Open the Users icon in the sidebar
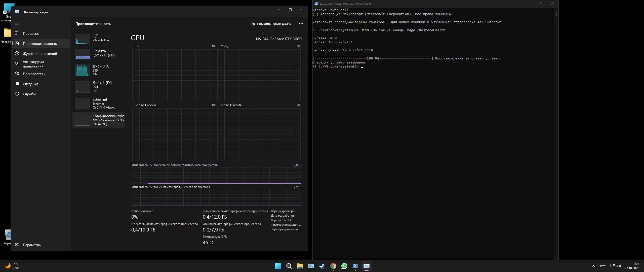 point(17,74)
